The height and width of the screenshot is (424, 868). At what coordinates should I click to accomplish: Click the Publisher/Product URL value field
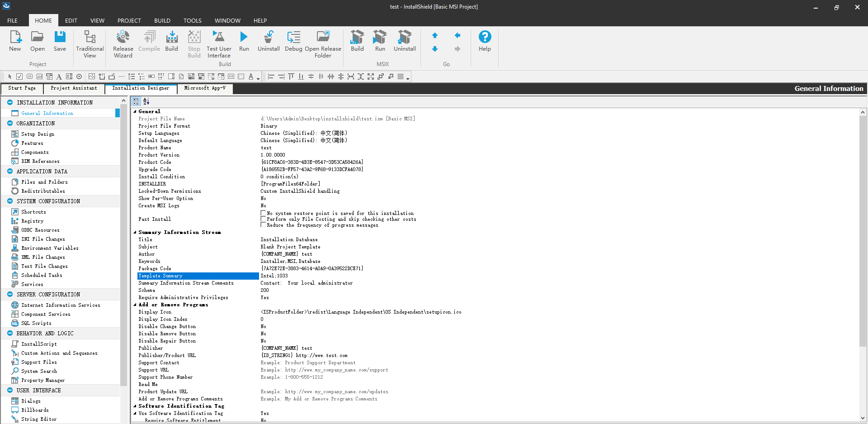point(559,355)
